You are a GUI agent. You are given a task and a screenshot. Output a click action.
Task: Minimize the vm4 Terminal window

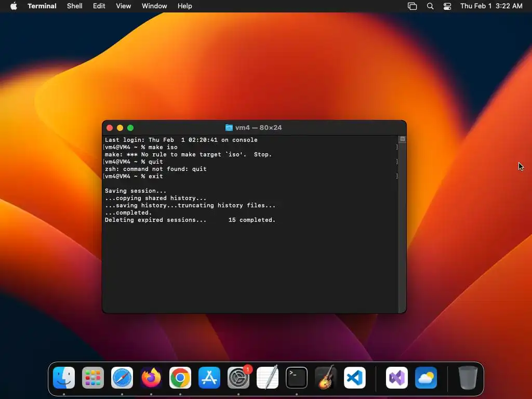click(x=120, y=128)
